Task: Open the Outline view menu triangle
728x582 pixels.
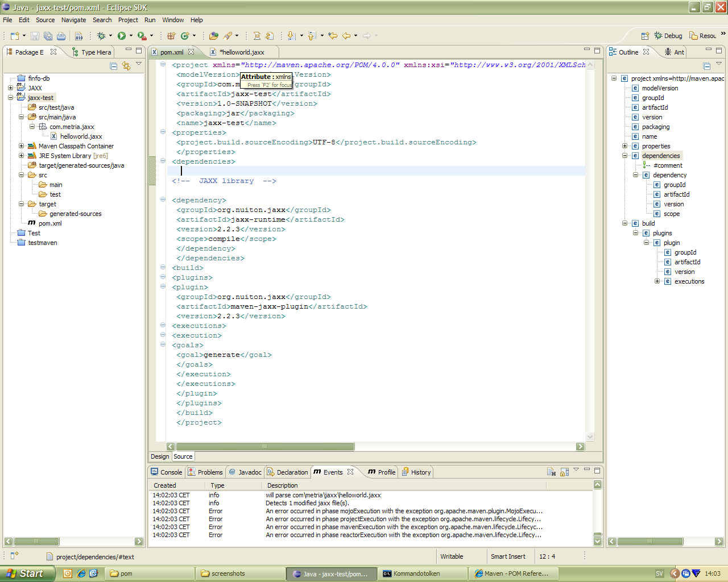Action: click(719, 64)
